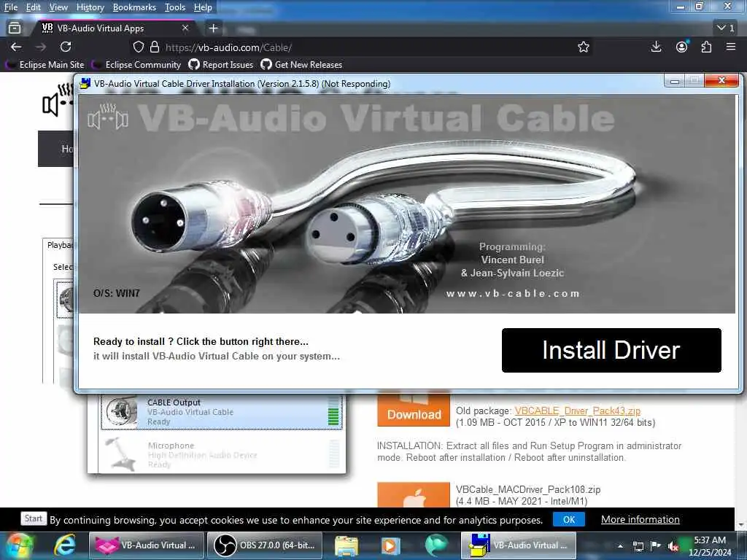Click www.vb-cable.com text in installer

(513, 293)
